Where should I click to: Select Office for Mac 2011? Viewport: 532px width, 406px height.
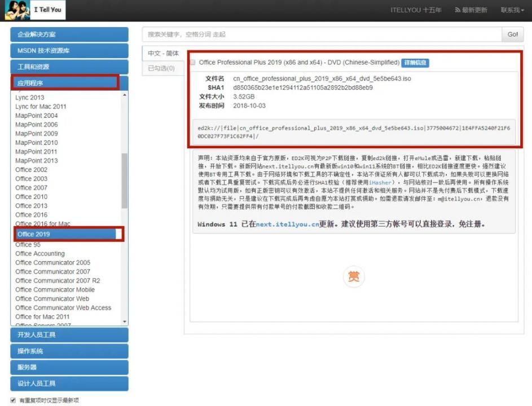(42, 317)
